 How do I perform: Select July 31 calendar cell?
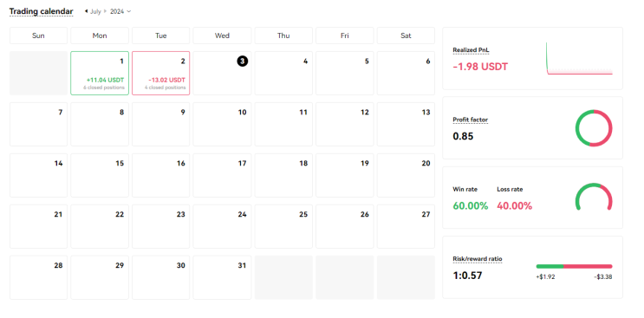222,277
